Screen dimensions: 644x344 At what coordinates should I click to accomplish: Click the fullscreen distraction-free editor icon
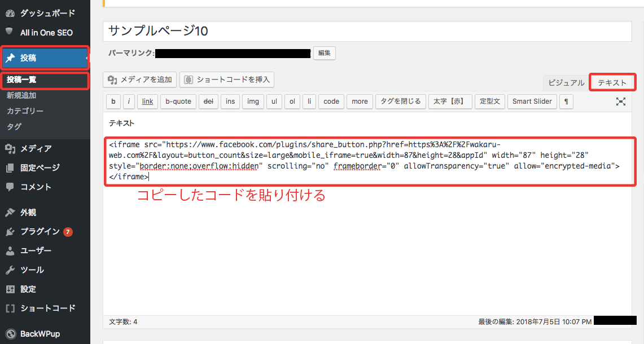pos(621,102)
